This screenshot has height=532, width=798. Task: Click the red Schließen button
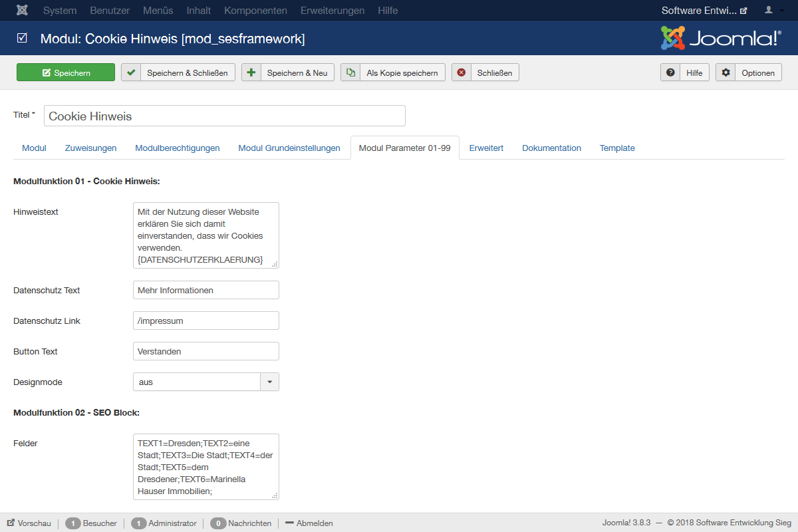pos(485,72)
